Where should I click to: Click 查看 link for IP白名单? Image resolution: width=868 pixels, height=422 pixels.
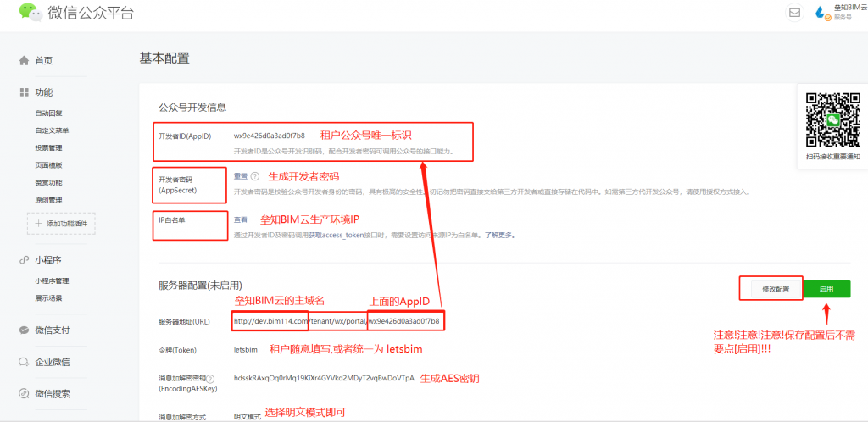(x=240, y=219)
